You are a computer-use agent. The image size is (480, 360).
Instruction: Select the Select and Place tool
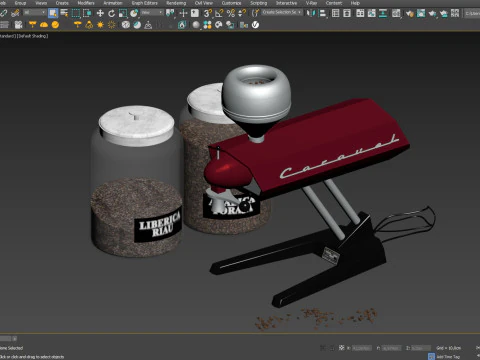(134, 13)
